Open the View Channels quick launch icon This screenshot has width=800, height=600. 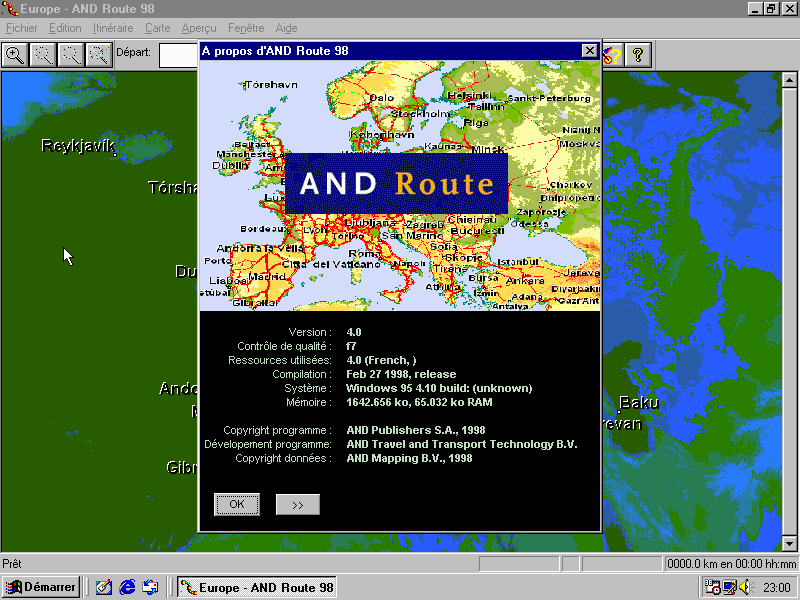coord(150,587)
